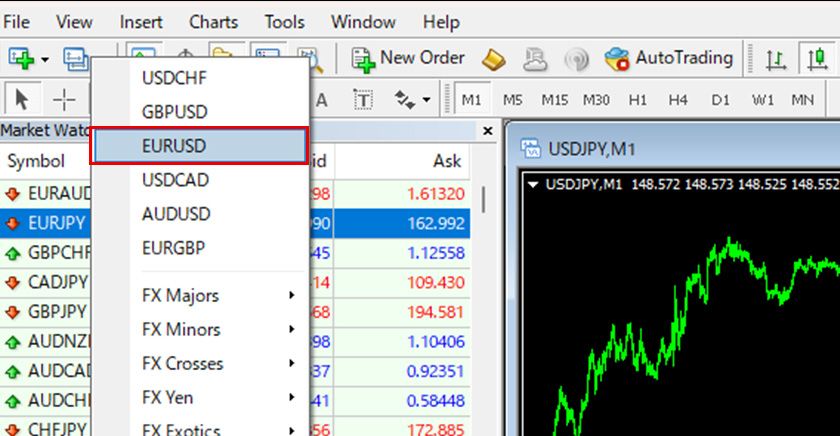840x436 pixels.
Task: Switch chart to bar chart type
Action: tap(775, 59)
